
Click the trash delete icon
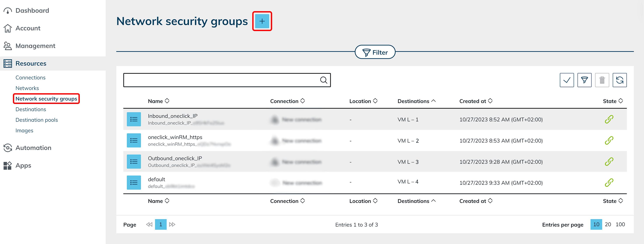point(602,80)
